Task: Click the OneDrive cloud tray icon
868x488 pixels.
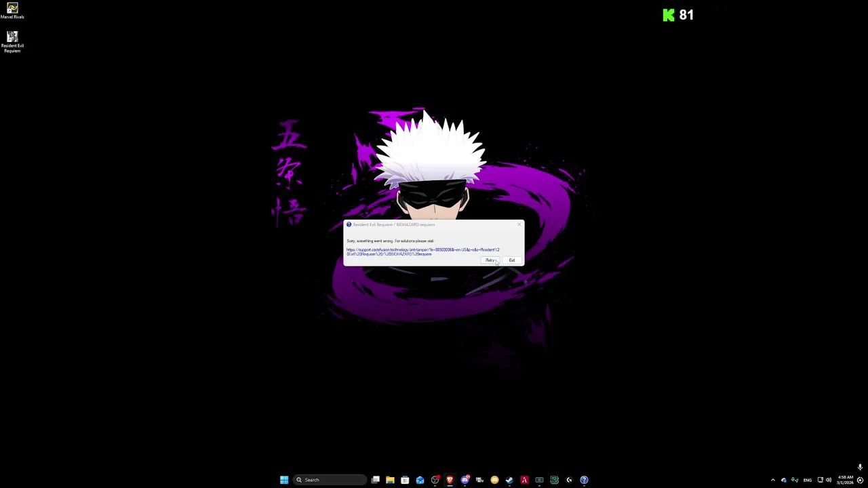Action: 784,480
